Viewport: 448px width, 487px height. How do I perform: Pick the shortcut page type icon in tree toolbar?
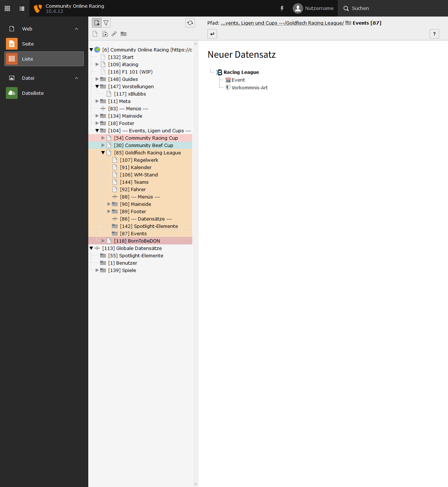click(x=105, y=34)
